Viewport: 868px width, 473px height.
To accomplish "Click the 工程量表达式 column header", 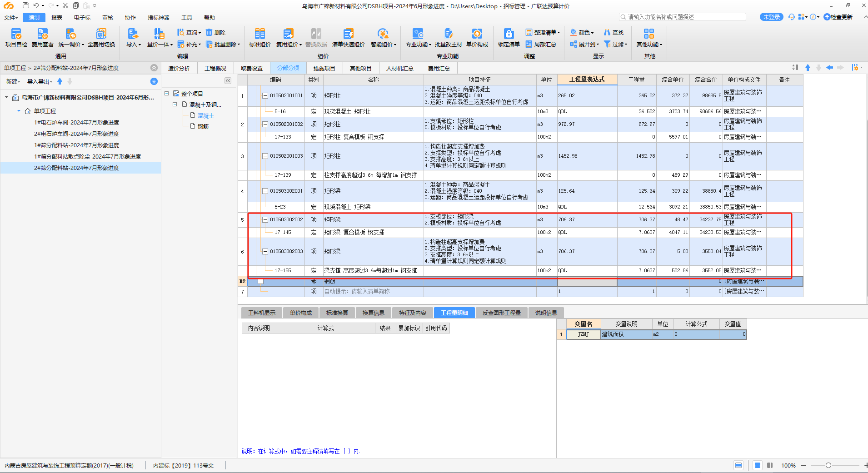I will click(x=587, y=80).
